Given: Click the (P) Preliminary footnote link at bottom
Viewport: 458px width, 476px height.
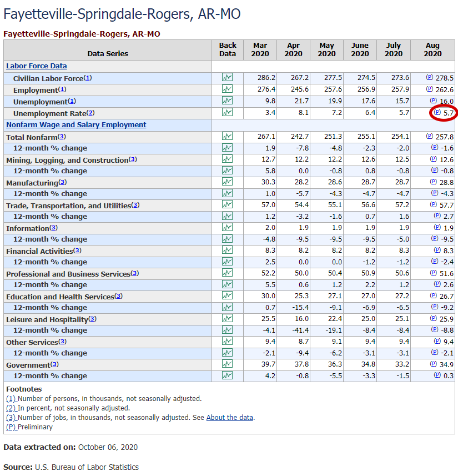Looking at the screenshot, I should [x=11, y=427].
